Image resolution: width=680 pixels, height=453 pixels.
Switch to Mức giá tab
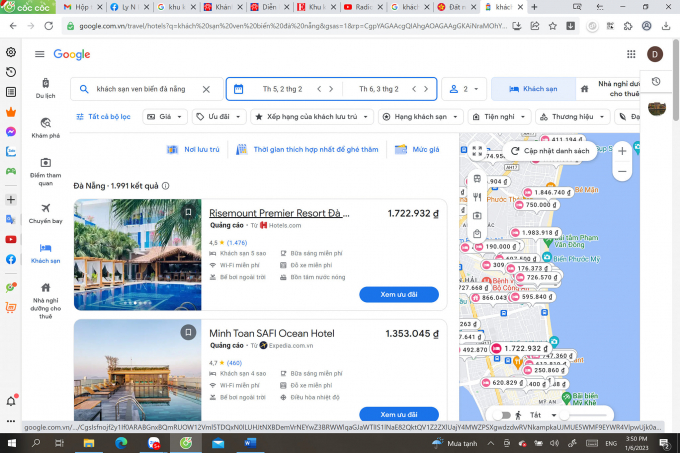(417, 150)
